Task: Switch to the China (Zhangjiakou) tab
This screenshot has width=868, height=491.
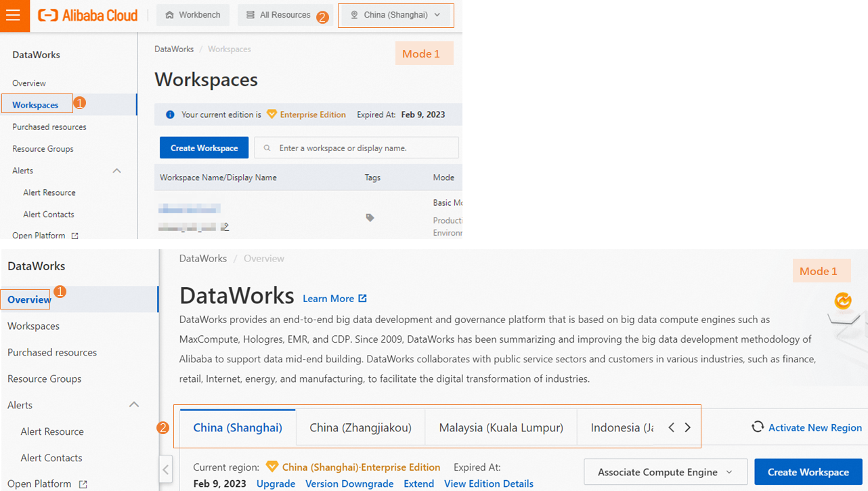Action: [x=360, y=427]
